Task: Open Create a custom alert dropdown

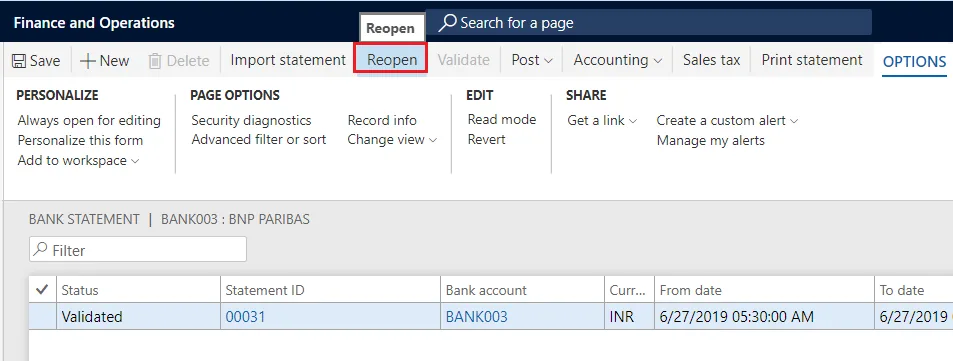Action: point(727,120)
